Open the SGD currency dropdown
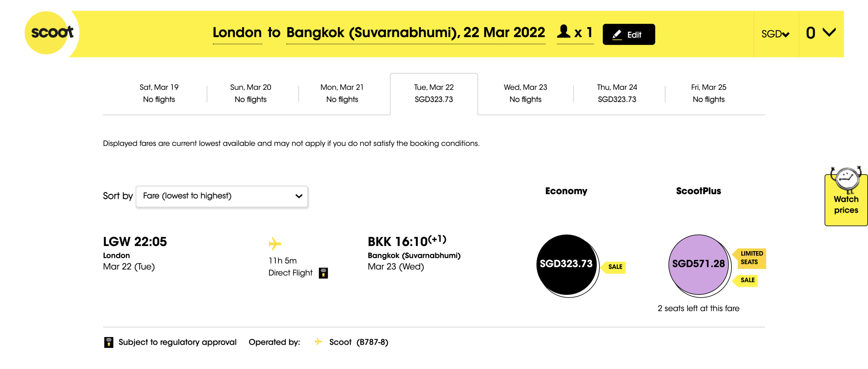The height and width of the screenshot is (369, 868). (x=775, y=34)
